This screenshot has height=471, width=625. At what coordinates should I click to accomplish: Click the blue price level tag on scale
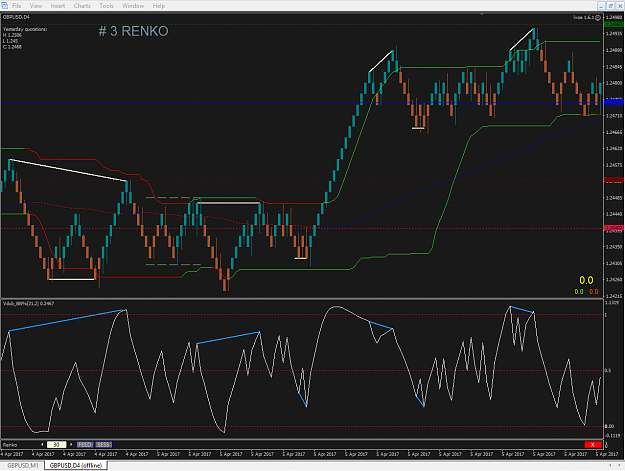tap(614, 102)
